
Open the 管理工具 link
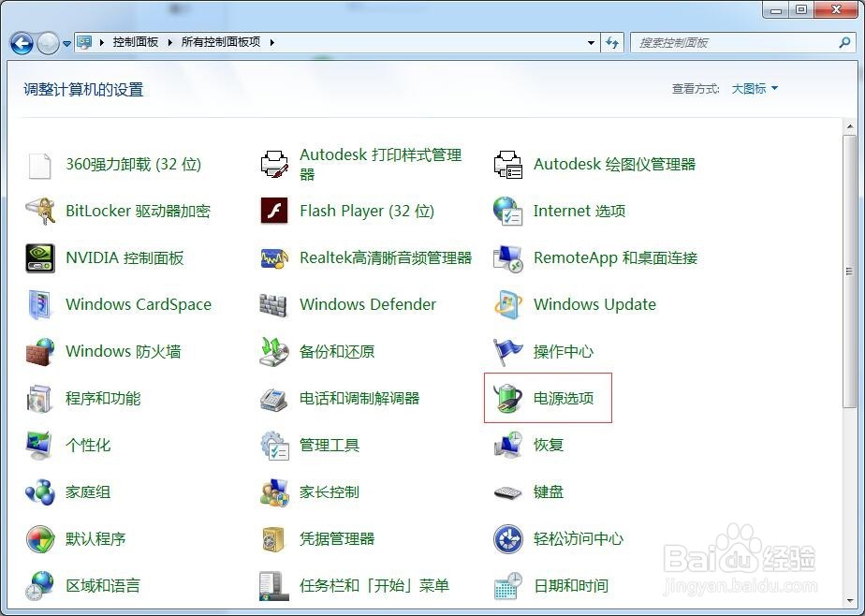tap(330, 445)
